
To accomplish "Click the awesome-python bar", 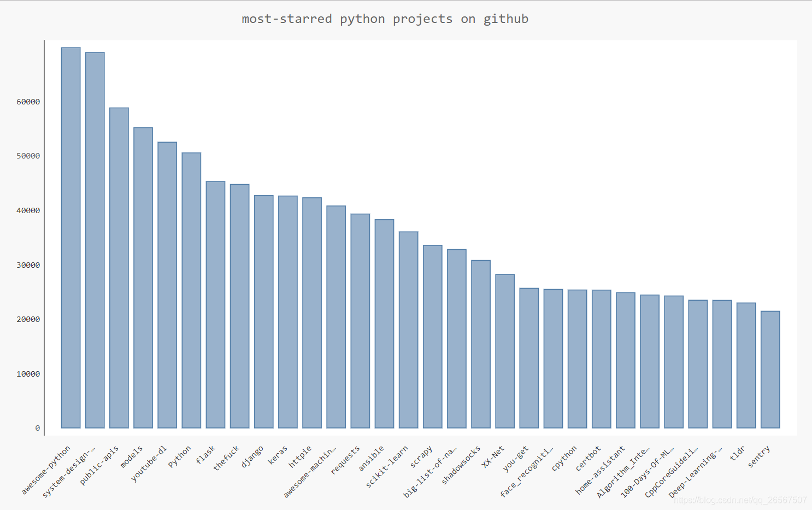I will click(70, 238).
